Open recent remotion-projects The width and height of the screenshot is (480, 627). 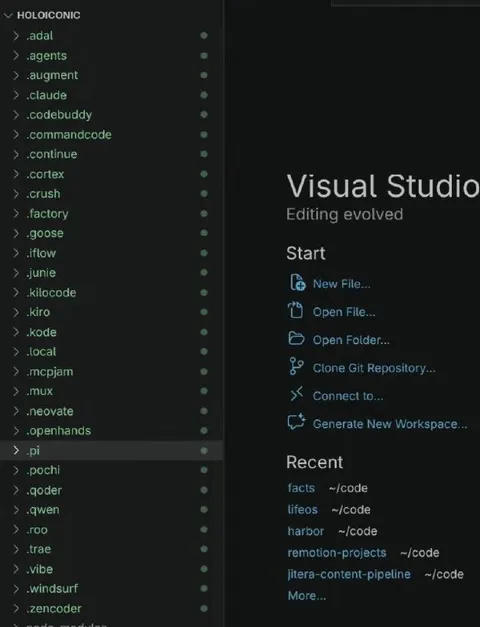point(337,553)
